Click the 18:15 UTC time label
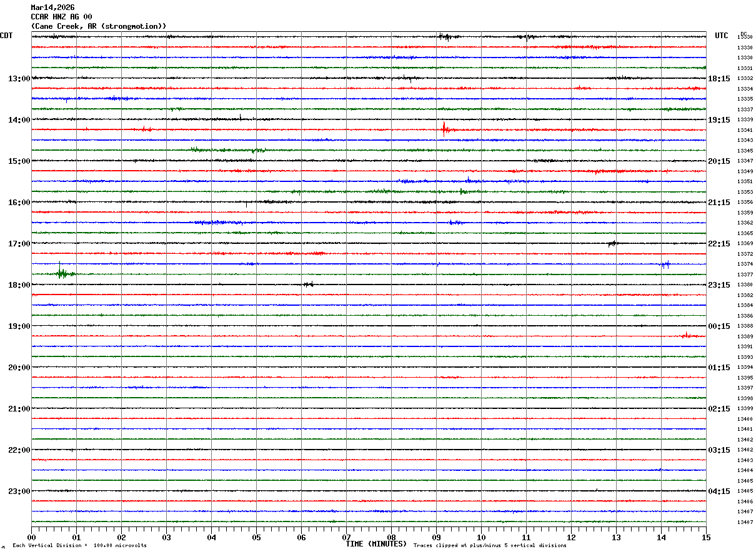The height and width of the screenshot is (554, 756). click(x=719, y=79)
